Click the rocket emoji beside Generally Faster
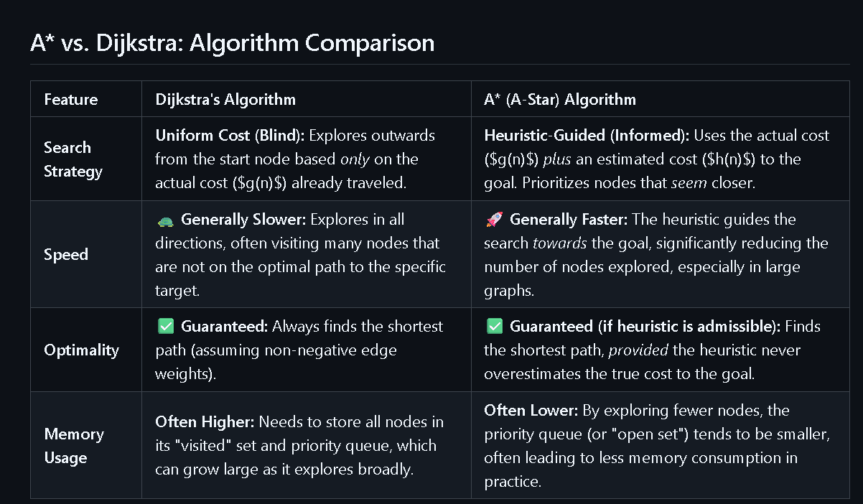863x504 pixels. [493, 220]
